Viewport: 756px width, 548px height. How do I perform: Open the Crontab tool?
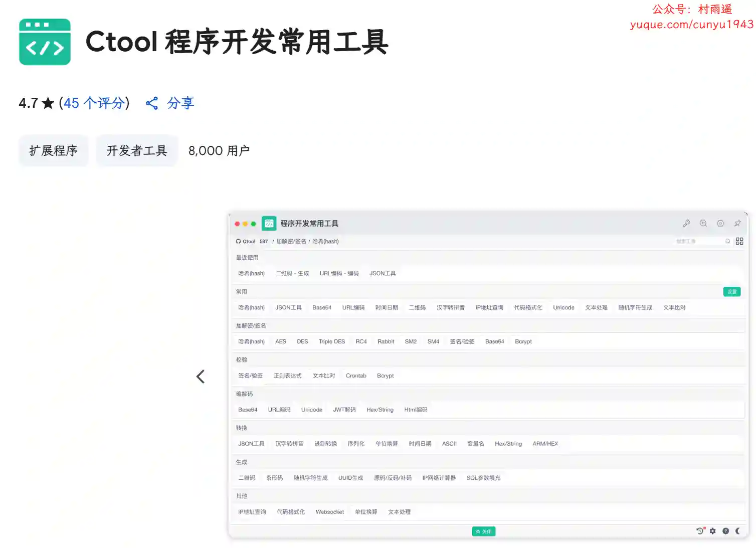pyautogui.click(x=356, y=376)
